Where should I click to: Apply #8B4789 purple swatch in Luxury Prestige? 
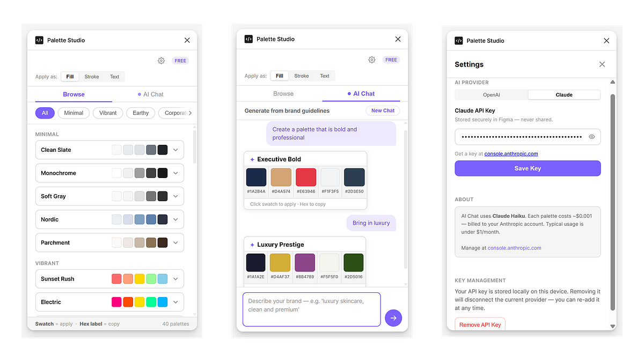tap(305, 263)
